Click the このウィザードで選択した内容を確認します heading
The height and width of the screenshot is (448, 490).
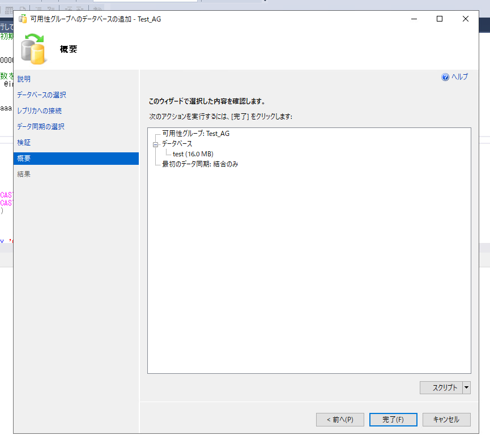coord(207,101)
